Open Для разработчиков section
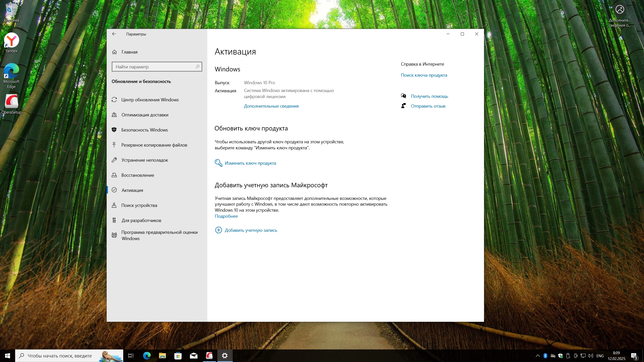644x362 pixels. 141,220
